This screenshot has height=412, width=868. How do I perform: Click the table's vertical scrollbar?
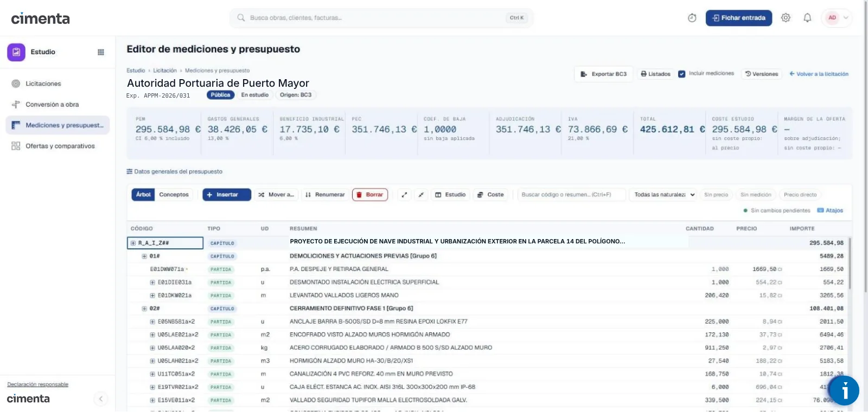coord(850,263)
